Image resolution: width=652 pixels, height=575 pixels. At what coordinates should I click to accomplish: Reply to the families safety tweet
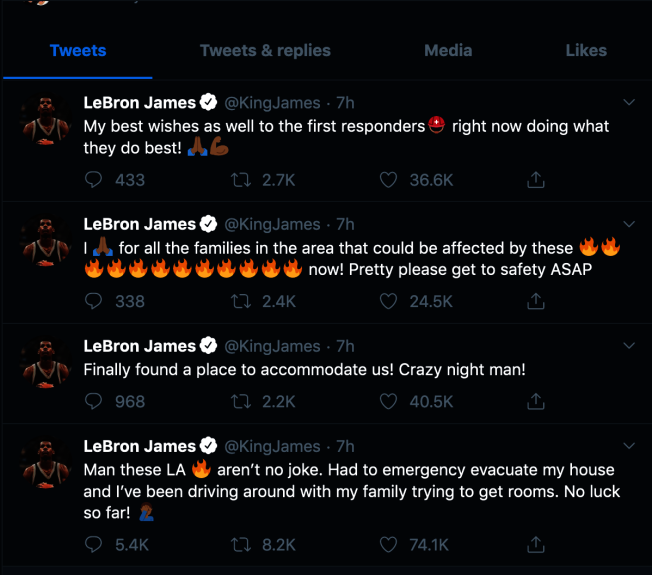[93, 301]
